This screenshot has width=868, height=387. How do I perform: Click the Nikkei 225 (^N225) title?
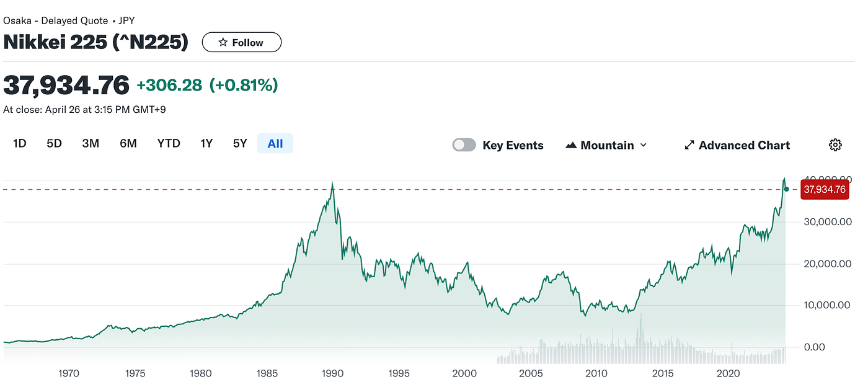(95, 42)
